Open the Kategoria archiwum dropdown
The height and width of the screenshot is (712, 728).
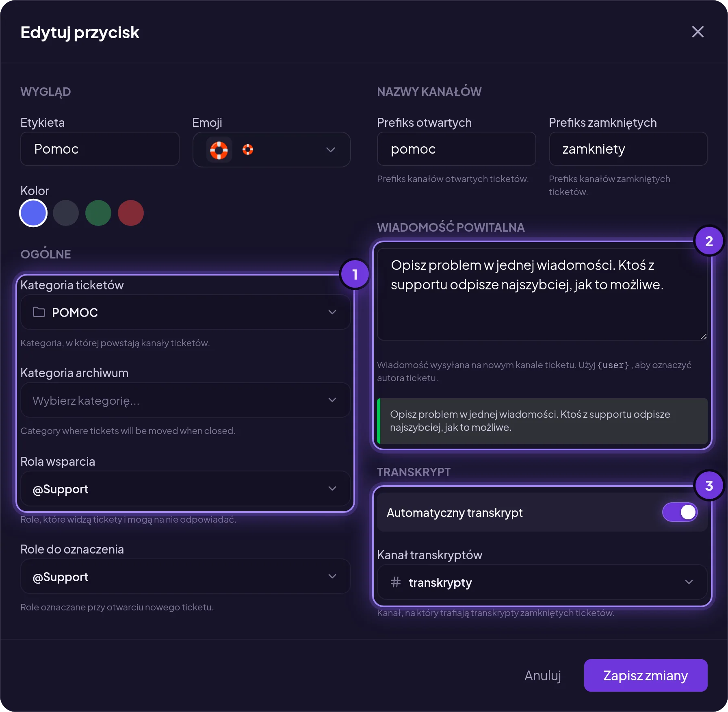[x=186, y=400]
